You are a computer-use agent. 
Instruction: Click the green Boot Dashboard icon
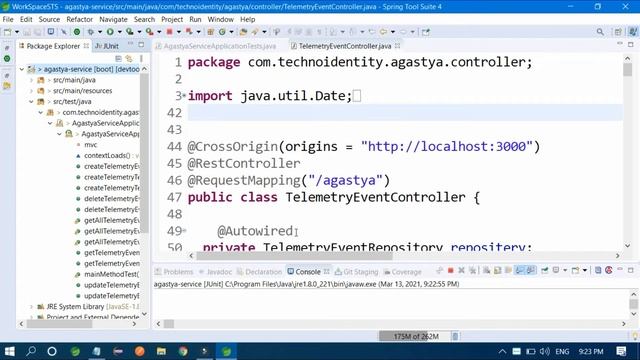77,32
